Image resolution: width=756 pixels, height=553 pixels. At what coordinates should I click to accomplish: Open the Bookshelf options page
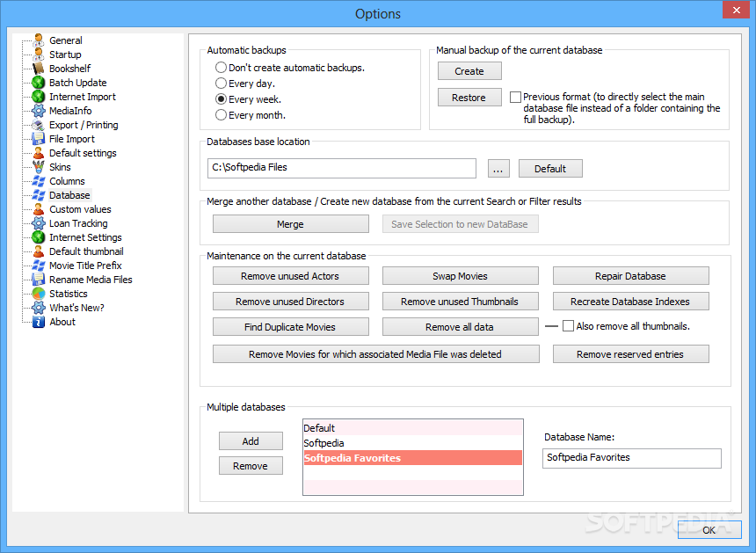click(x=70, y=69)
